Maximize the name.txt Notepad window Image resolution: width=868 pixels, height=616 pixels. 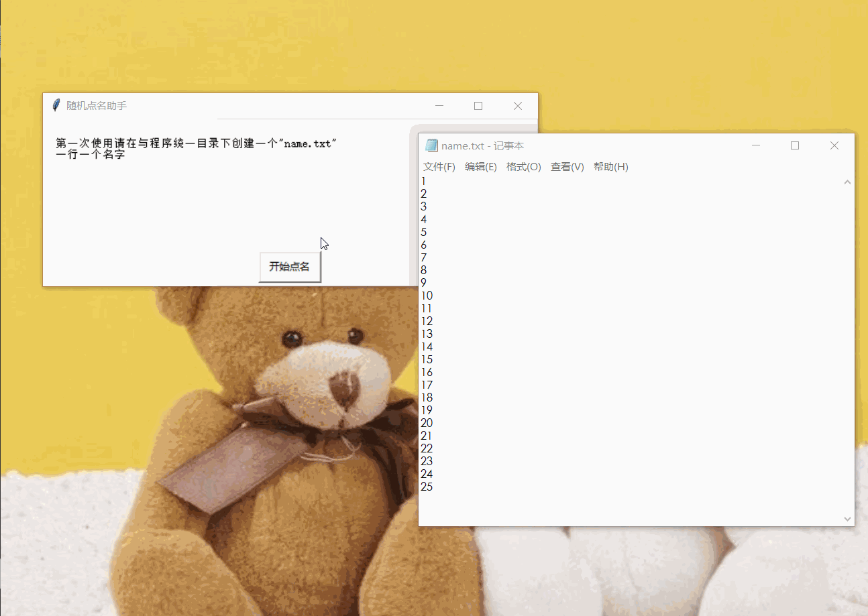(x=795, y=145)
